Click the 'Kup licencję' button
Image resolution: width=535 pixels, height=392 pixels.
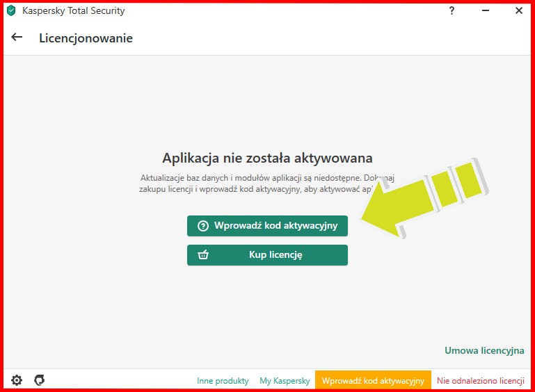(267, 255)
